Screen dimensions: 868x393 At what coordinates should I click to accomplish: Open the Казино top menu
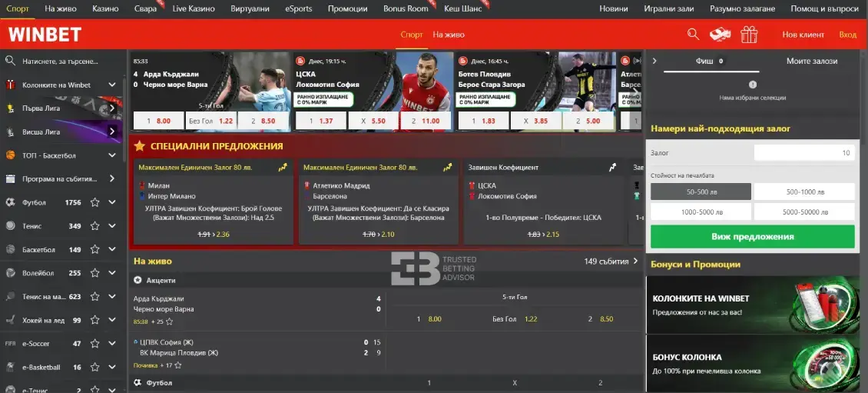(105, 9)
